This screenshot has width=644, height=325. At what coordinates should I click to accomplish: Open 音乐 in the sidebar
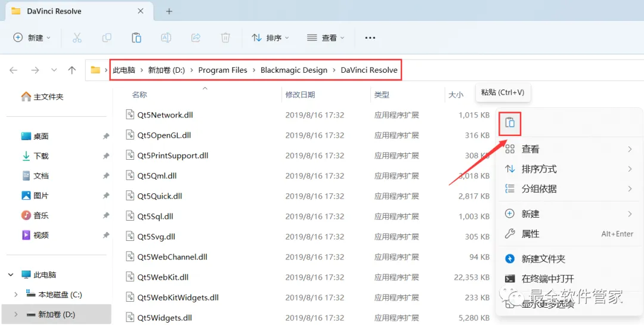click(x=35, y=215)
